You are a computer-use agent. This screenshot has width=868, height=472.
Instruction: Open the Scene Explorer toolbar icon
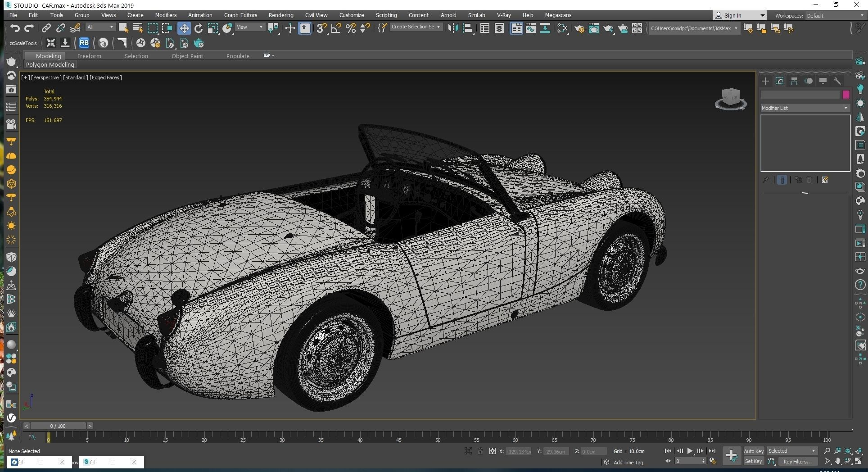tap(485, 28)
